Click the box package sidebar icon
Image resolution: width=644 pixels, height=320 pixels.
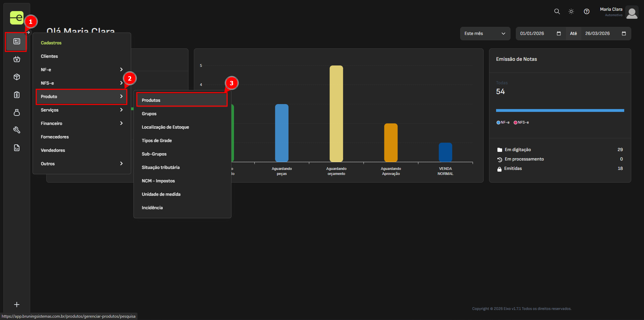pos(16,77)
